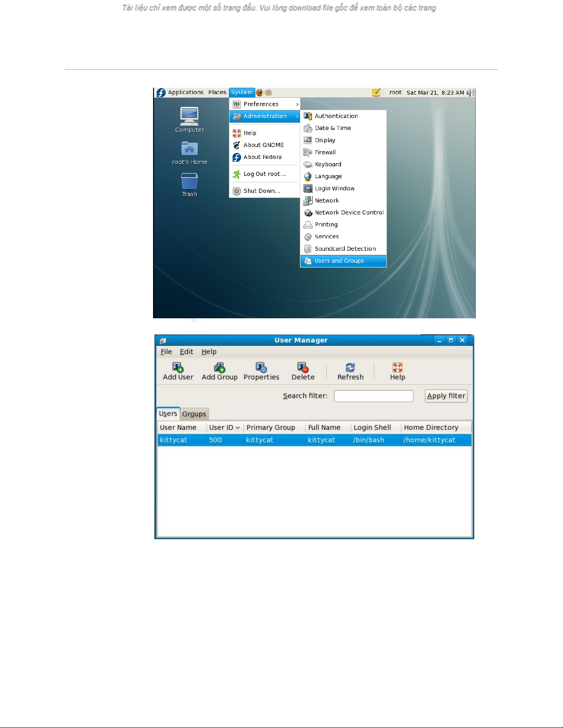Click the Apply filter button
The height and width of the screenshot is (728, 563).
point(446,396)
